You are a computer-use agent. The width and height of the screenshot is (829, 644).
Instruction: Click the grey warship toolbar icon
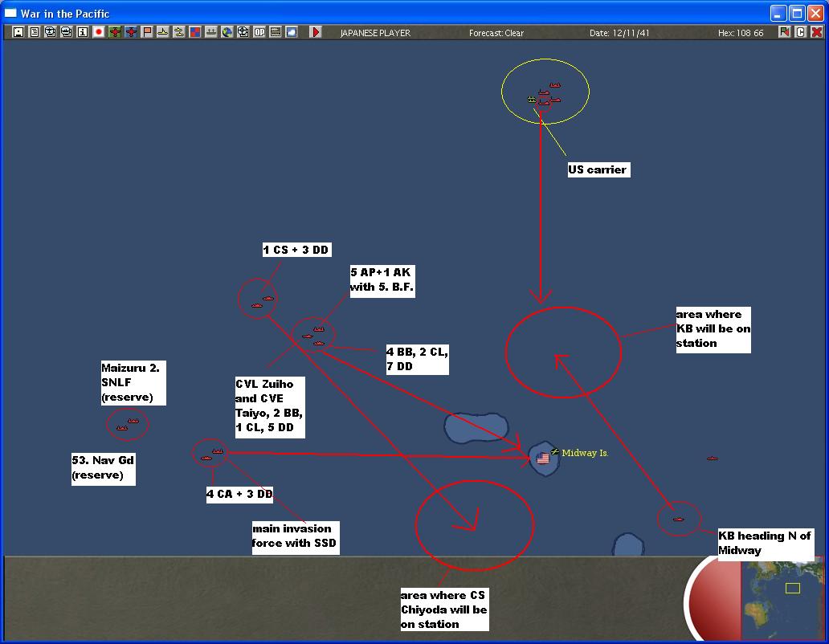click(x=211, y=32)
